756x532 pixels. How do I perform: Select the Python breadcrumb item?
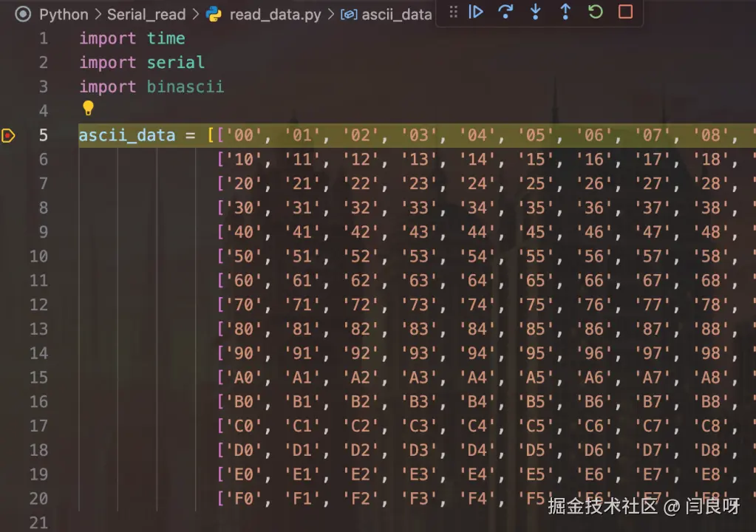coord(64,15)
